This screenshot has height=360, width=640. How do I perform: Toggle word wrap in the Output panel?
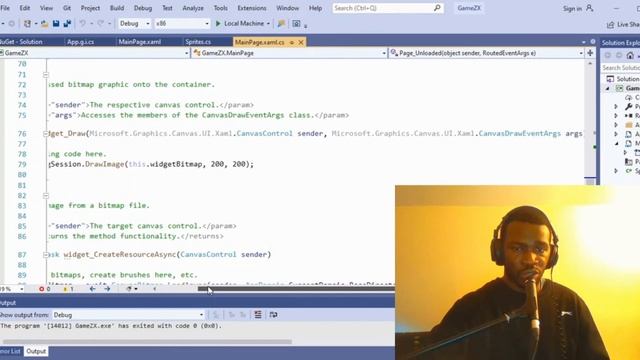click(x=273, y=315)
